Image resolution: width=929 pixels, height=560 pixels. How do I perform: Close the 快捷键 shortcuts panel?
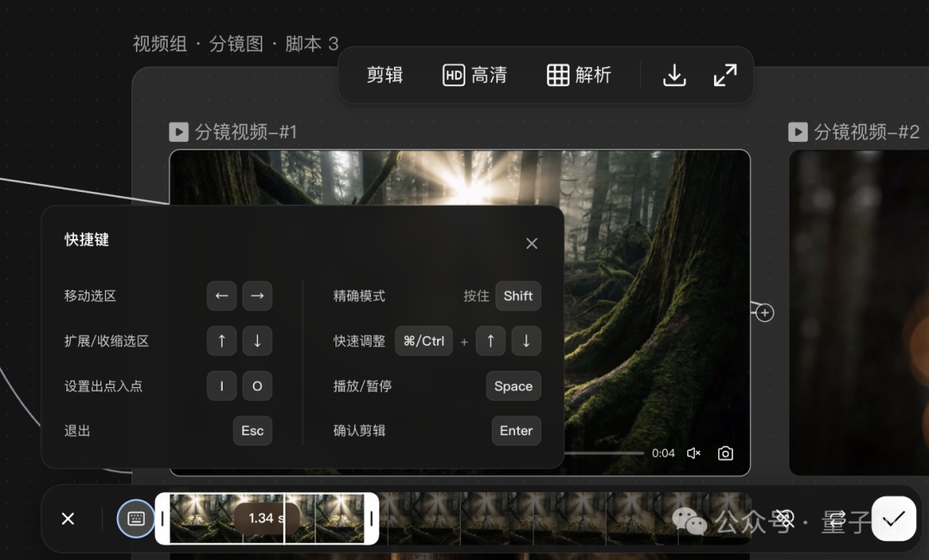point(532,243)
